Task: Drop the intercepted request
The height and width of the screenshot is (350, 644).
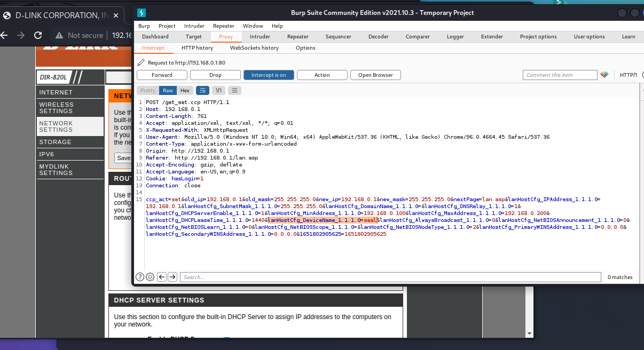Action: pos(215,75)
